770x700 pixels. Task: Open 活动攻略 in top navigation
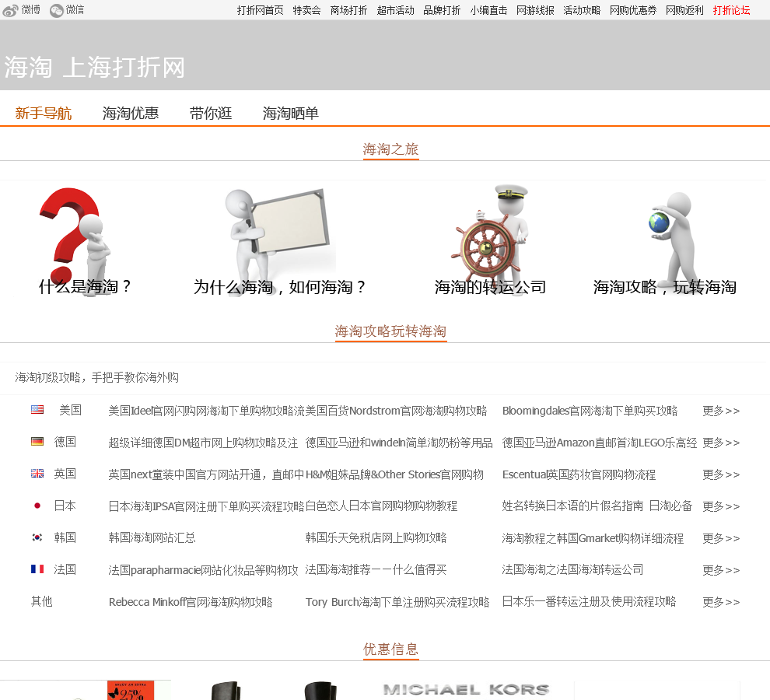pos(582,10)
